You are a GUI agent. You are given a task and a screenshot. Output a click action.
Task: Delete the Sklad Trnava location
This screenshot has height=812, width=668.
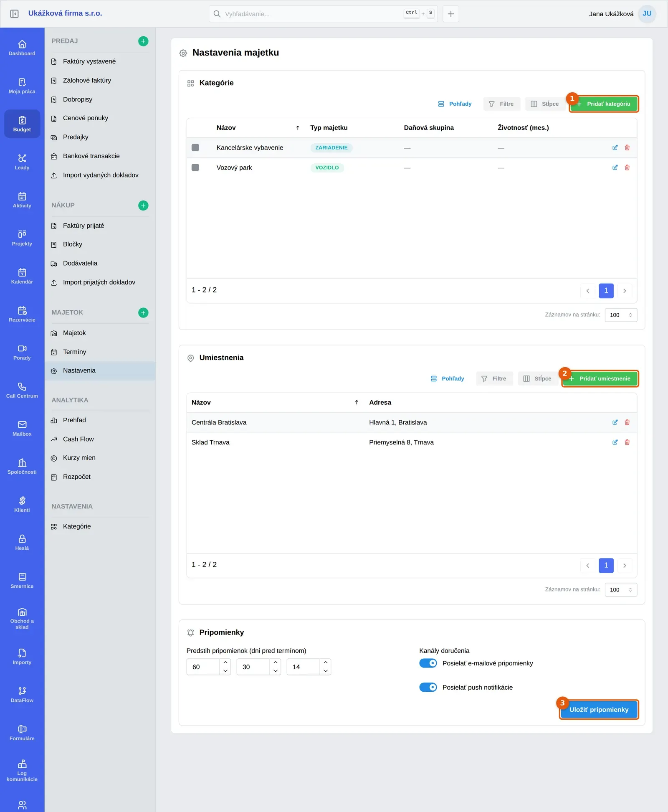click(627, 442)
